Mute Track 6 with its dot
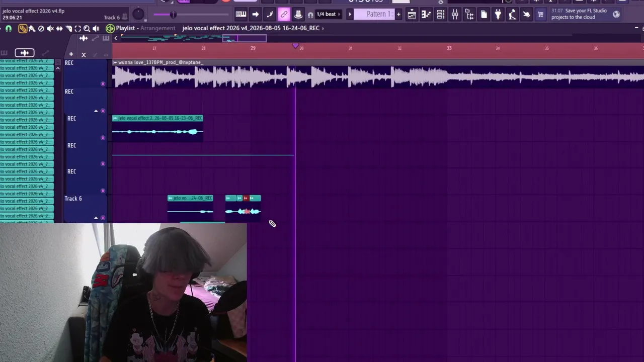Viewport: 644px width, 362px height. click(x=103, y=218)
